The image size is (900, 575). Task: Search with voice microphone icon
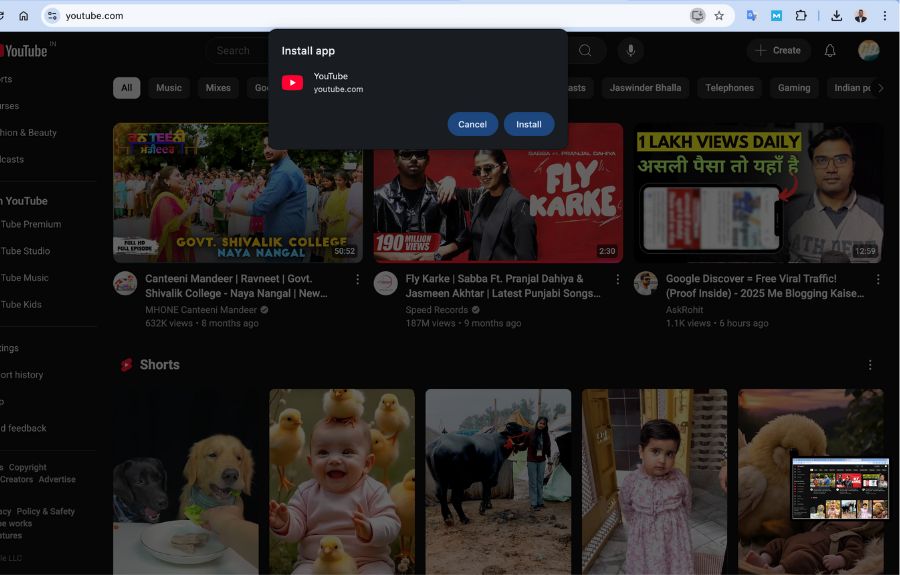630,50
